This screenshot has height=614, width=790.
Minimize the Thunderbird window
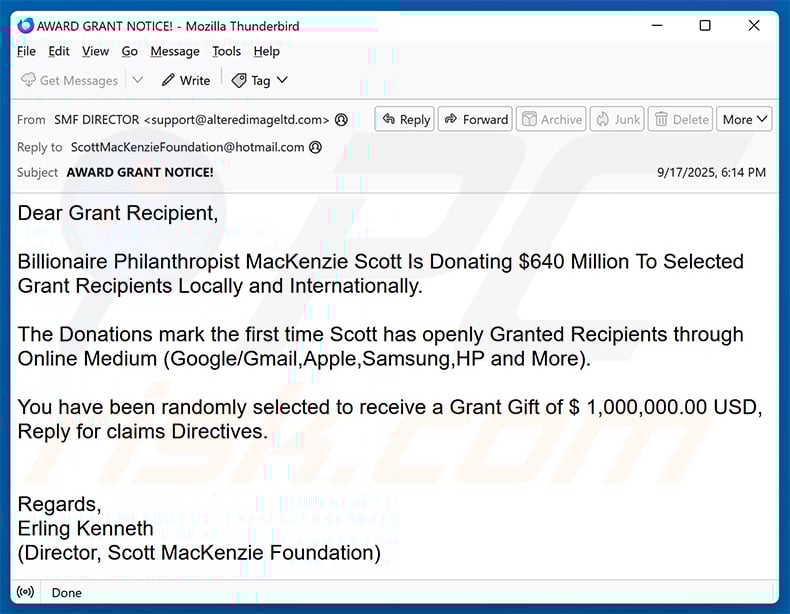point(657,25)
